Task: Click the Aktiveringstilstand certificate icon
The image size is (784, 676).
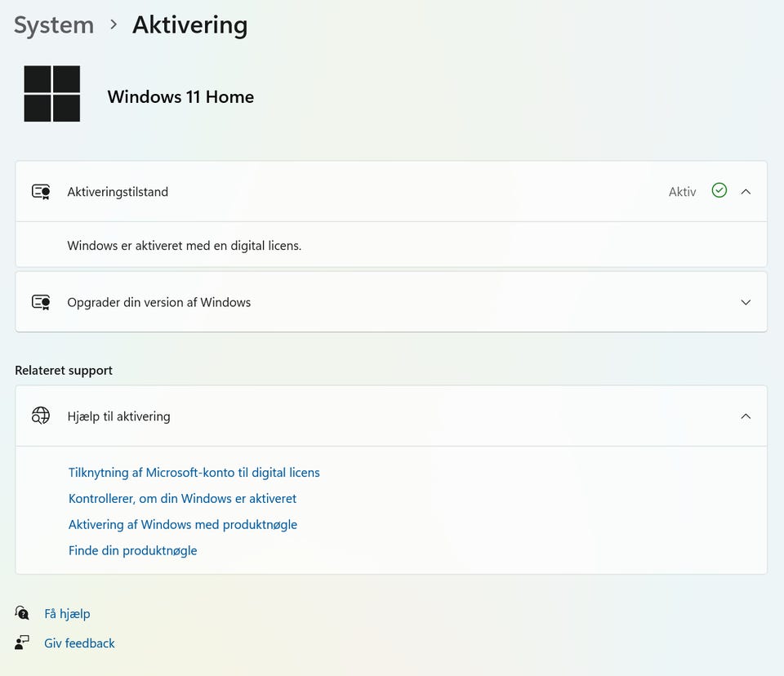Action: point(41,192)
